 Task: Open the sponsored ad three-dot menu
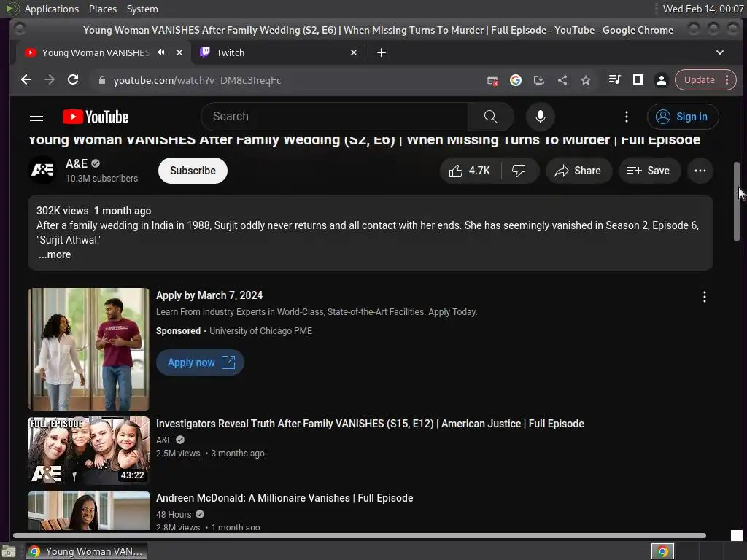pyautogui.click(x=704, y=297)
